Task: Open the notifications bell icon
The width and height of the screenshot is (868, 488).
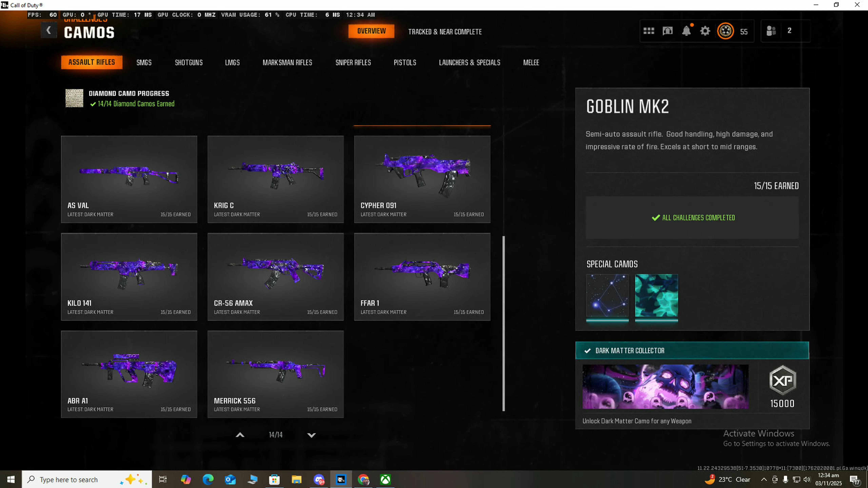Action: tap(686, 31)
